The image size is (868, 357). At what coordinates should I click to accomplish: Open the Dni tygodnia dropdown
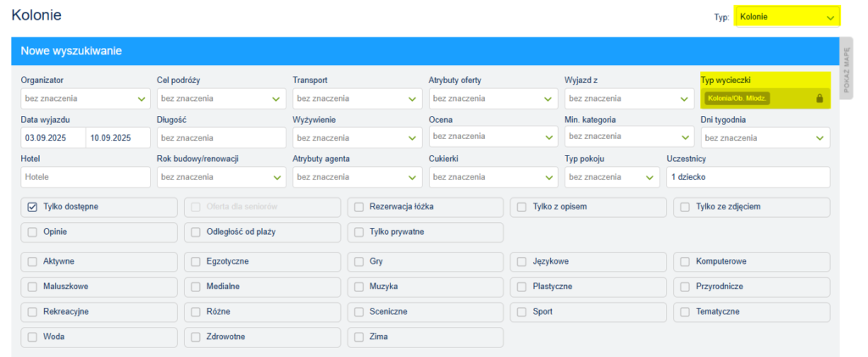[x=765, y=137]
